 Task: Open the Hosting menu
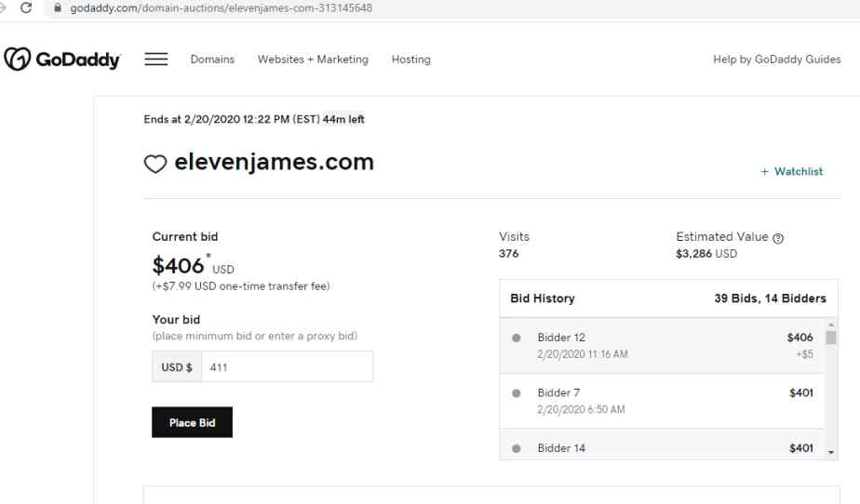[x=410, y=60]
